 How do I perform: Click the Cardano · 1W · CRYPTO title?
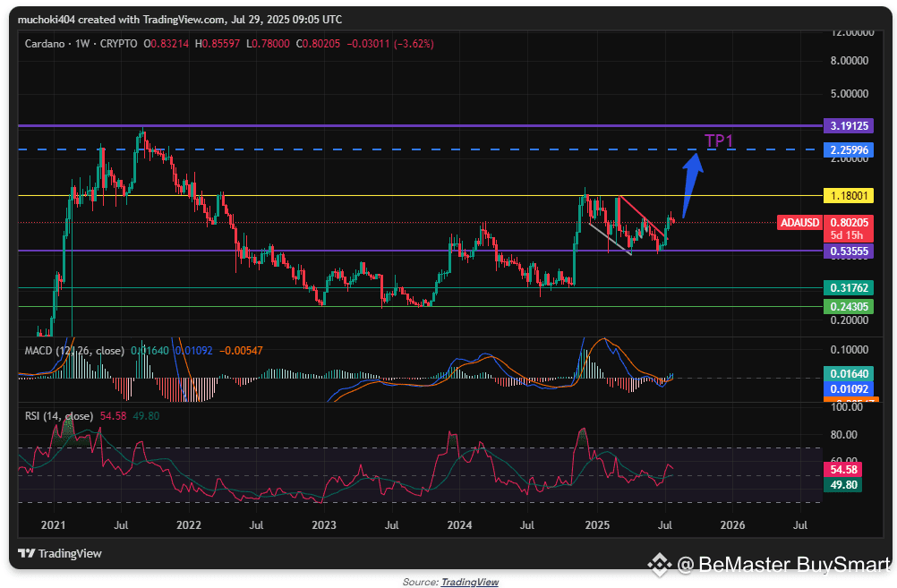point(81,44)
